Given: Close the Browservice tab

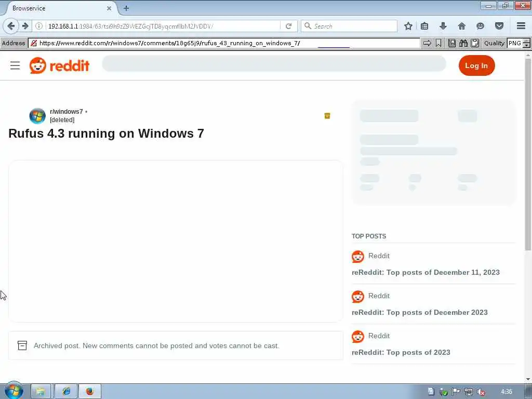Looking at the screenshot, I should pyautogui.click(x=109, y=8).
